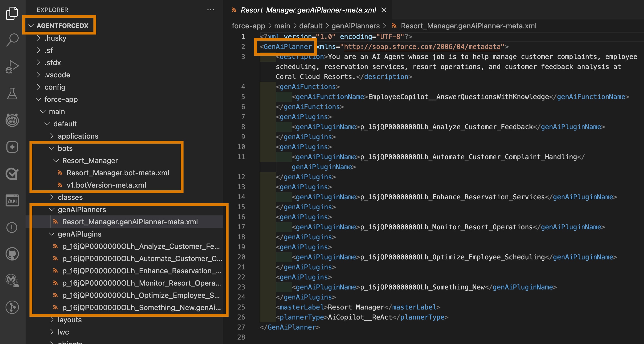Open the API extension view
The width and height of the screenshot is (644, 344).
[x=12, y=200]
